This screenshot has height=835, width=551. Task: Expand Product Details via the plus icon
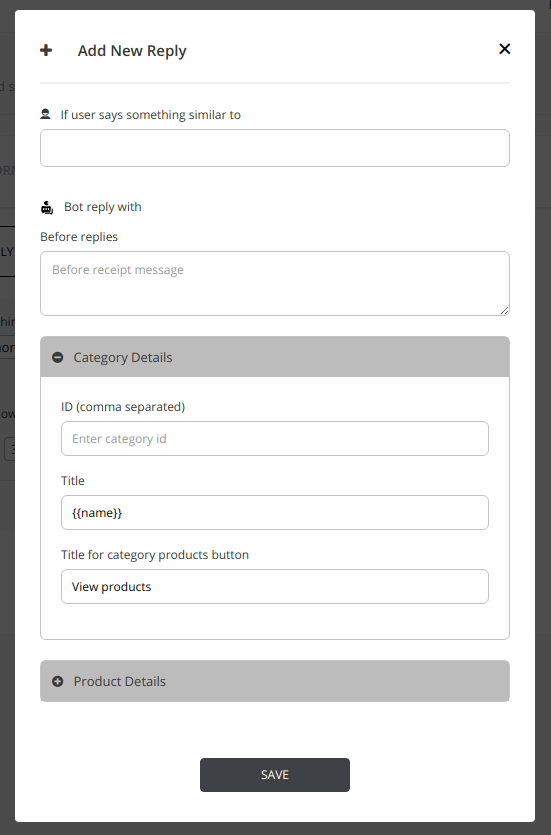click(x=57, y=681)
